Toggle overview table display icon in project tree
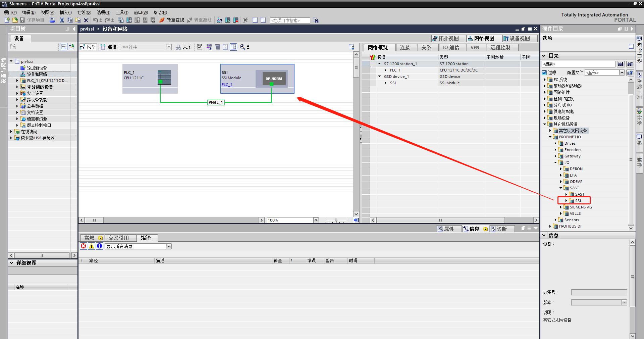644x339 pixels. click(63, 47)
